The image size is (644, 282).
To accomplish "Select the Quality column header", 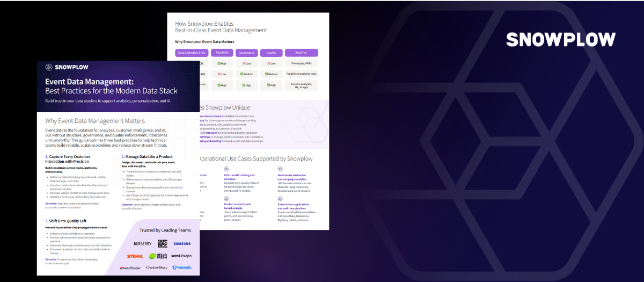I will tap(272, 53).
